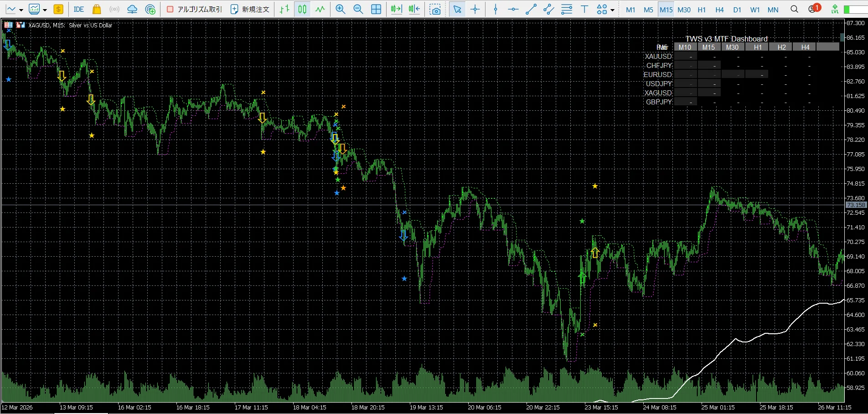Click M15 column header in dashboard

coord(708,47)
